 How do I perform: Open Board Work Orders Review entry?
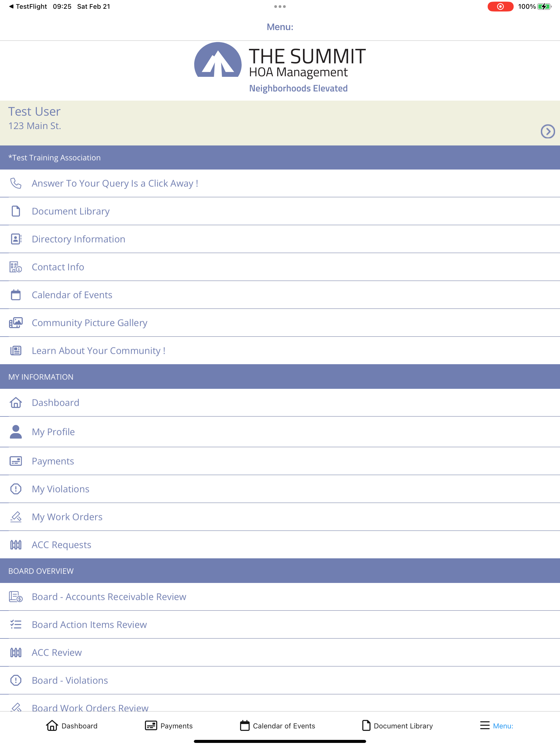tap(280, 703)
